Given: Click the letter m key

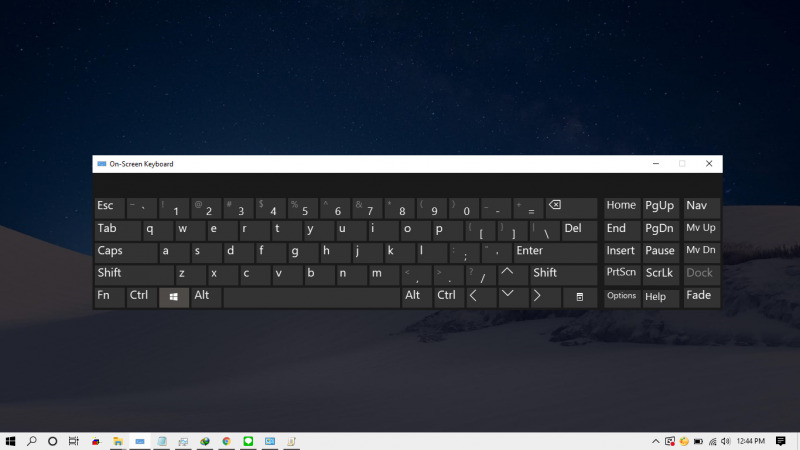Looking at the screenshot, I should coord(384,274).
